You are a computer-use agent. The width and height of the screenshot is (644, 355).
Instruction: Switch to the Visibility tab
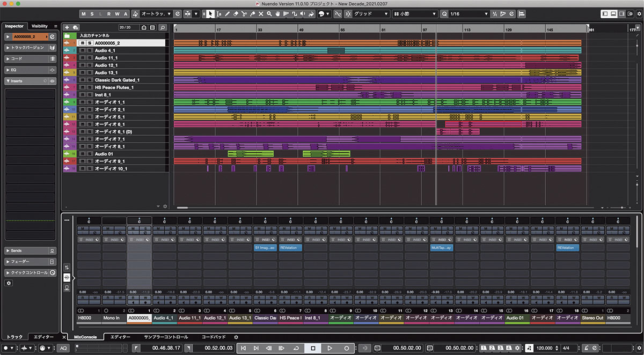pyautogui.click(x=40, y=26)
